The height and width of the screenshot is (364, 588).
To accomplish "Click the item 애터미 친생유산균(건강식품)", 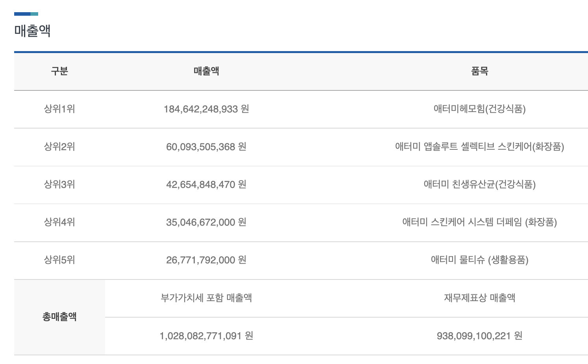I will pyautogui.click(x=479, y=184).
